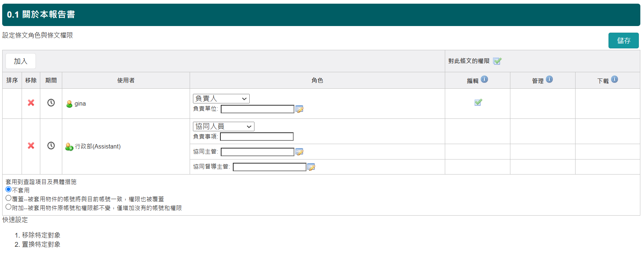This screenshot has height=253, width=644.
Task: Toggle the 對此條文的權限 checkmark
Action: pos(497,61)
